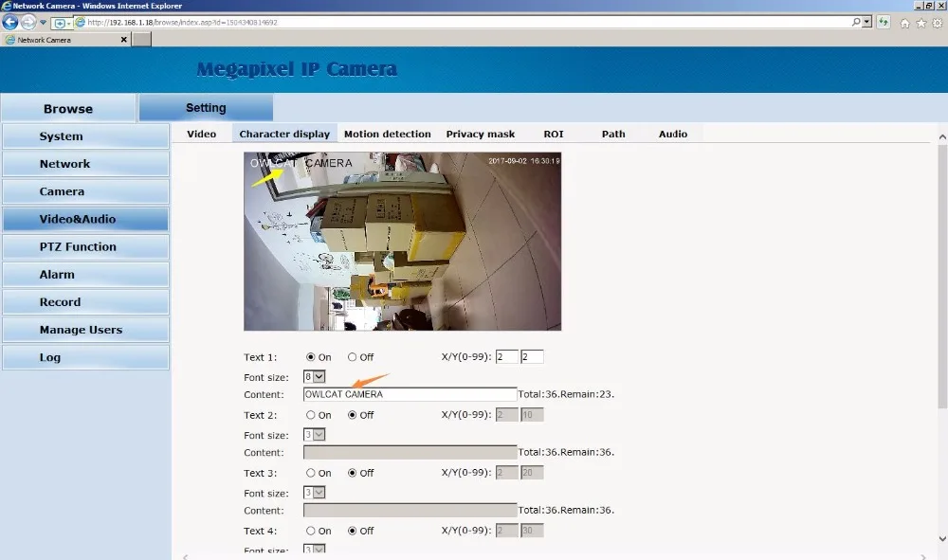The height and width of the screenshot is (560, 948).
Task: Turn Text 3 On
Action: (310, 473)
